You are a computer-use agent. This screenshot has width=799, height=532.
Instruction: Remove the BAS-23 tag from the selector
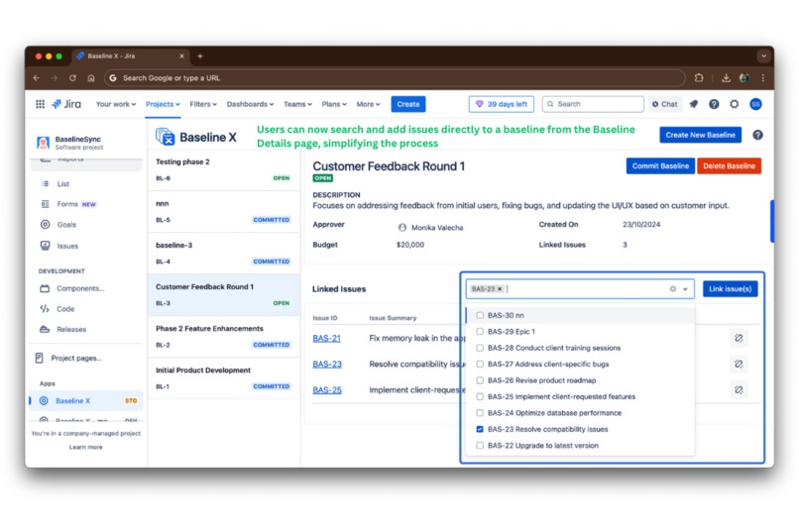pos(500,288)
